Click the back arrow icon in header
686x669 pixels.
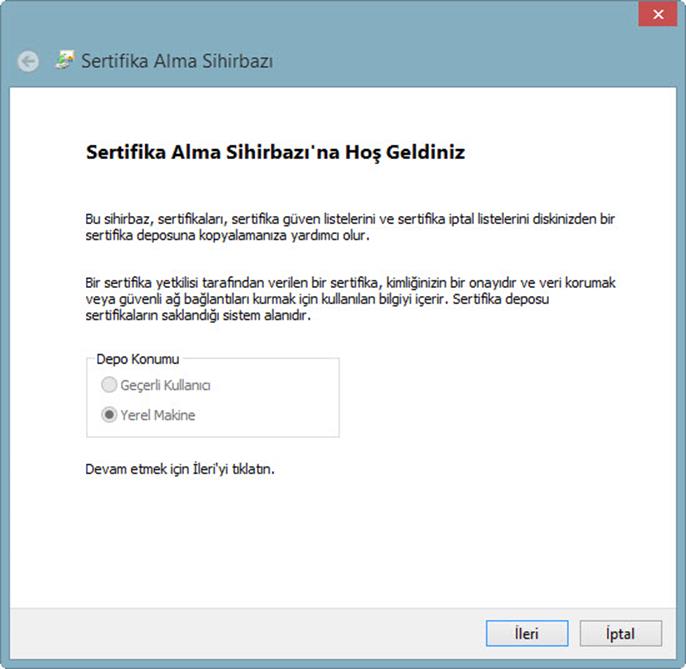pos(28,61)
